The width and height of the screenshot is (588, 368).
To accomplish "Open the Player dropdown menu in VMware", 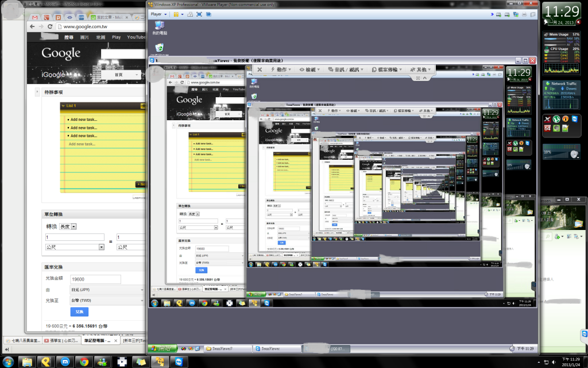I will tap(158, 14).
